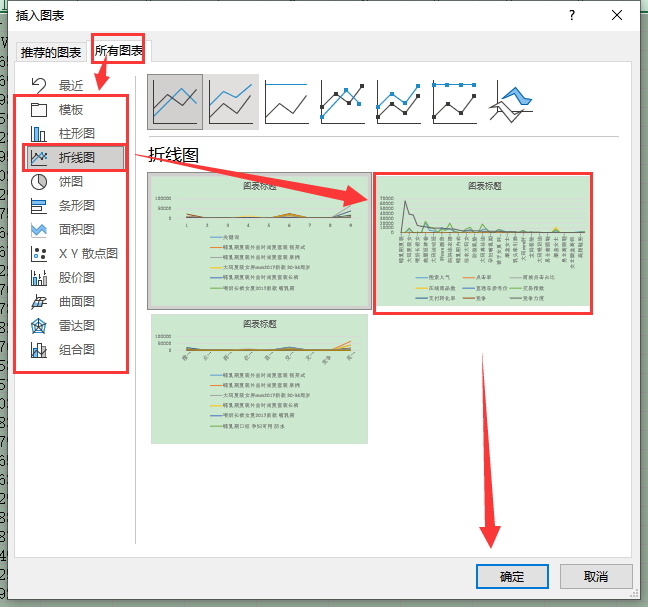Select the line with markers subtype (fourth icon)
The image size is (648, 607).
point(344,102)
